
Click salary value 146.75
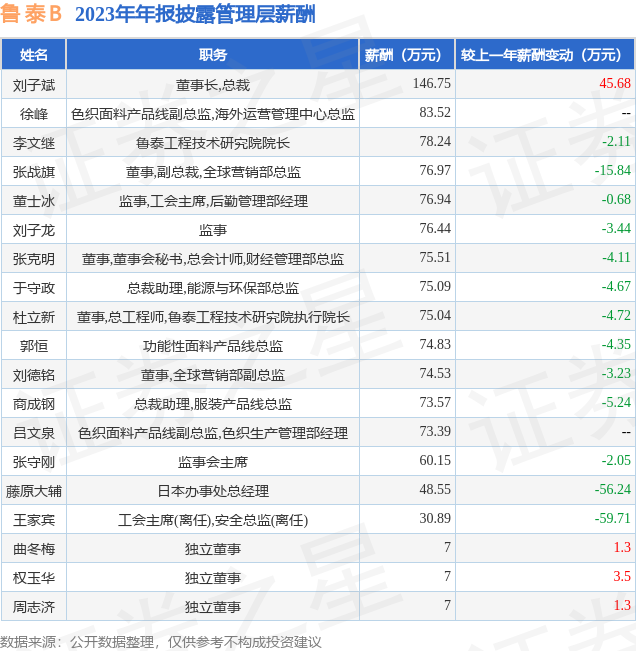tap(431, 83)
